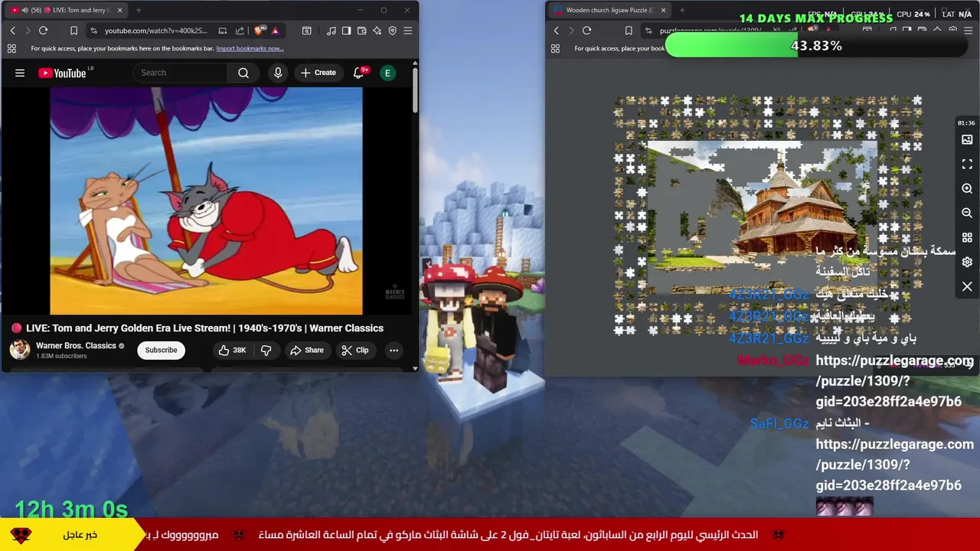Show bookmarks grid icon in puzzle window

click(555, 48)
